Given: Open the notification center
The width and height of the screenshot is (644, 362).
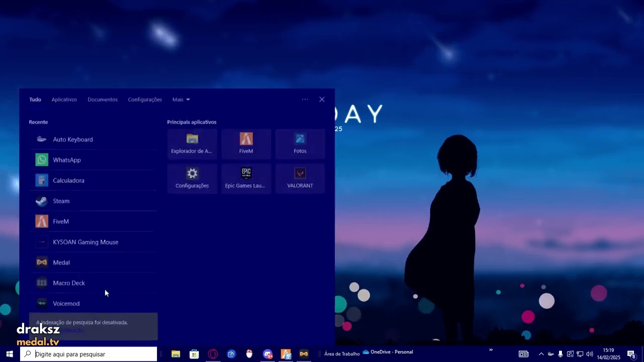Looking at the screenshot, I should click(631, 354).
